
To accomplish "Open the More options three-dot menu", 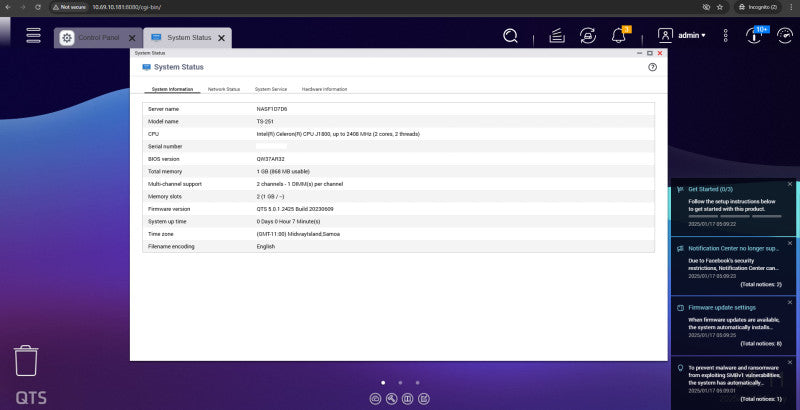I will pyautogui.click(x=726, y=36).
